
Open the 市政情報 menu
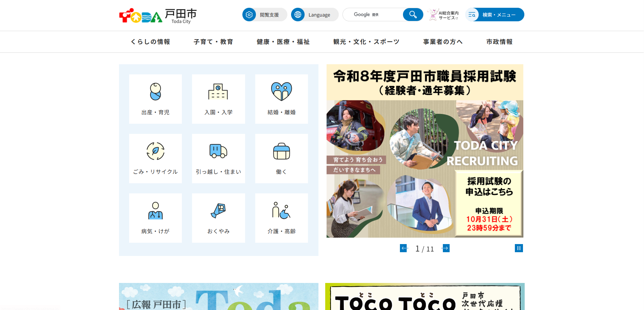pos(499,42)
